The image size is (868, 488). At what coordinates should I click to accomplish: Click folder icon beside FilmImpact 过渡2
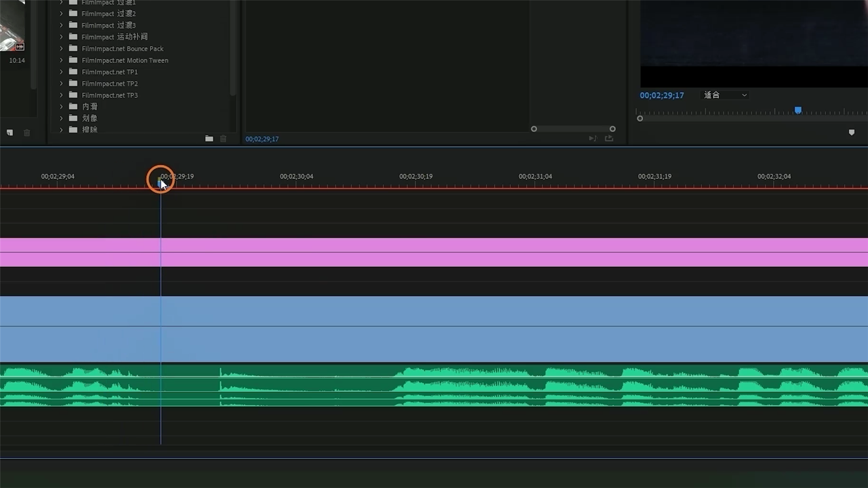[x=73, y=14]
